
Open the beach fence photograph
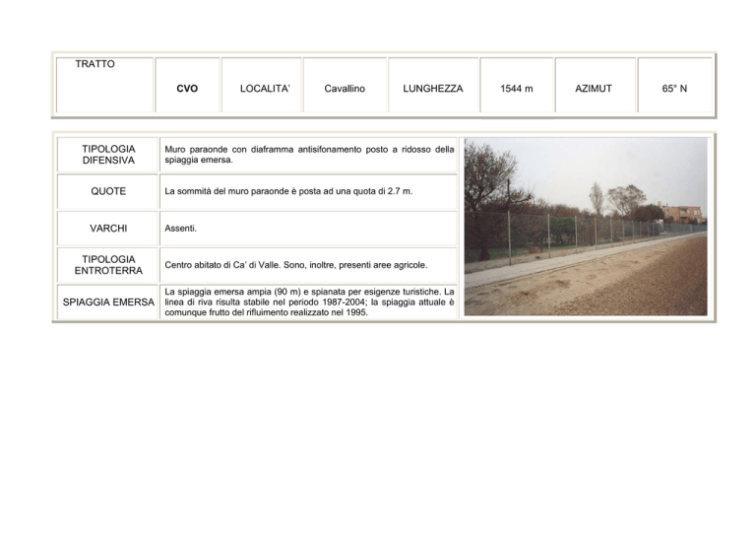(x=586, y=227)
